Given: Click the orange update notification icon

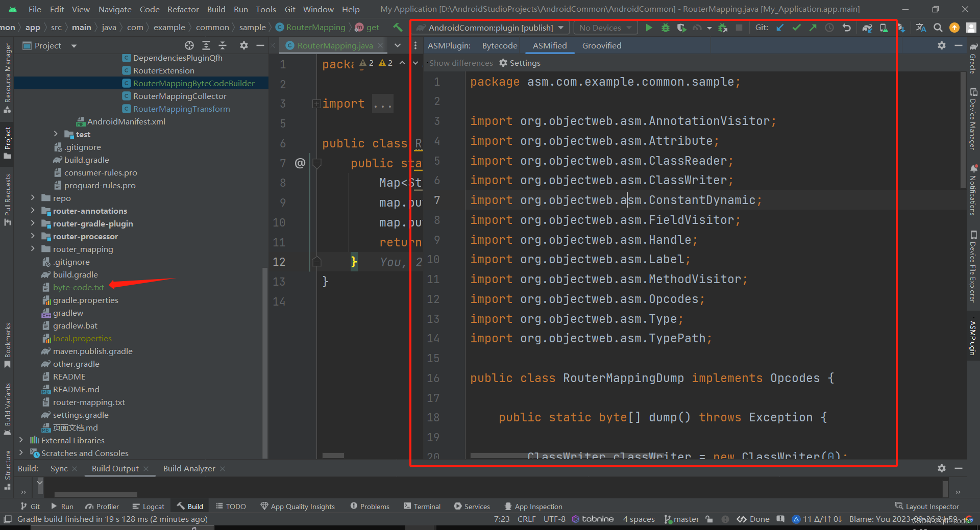Looking at the screenshot, I should click(954, 28).
